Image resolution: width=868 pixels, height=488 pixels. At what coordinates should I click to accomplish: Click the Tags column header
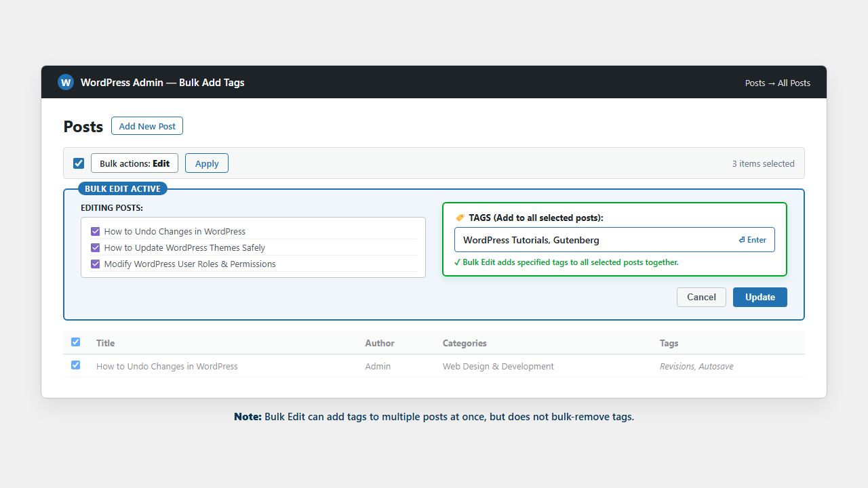(669, 343)
